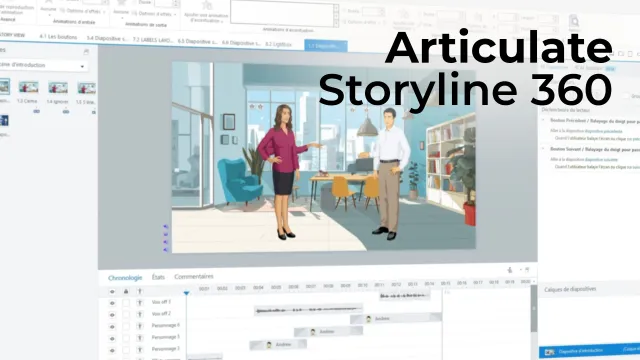Screen dimensions: 640x360
Task: Click the object icon beside Voix off 1
Action: (140, 303)
